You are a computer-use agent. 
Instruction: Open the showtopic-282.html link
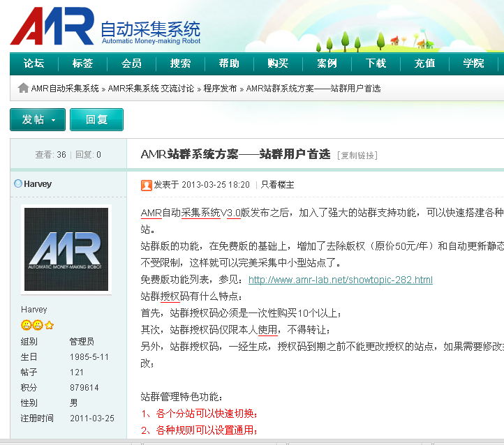coord(341,280)
